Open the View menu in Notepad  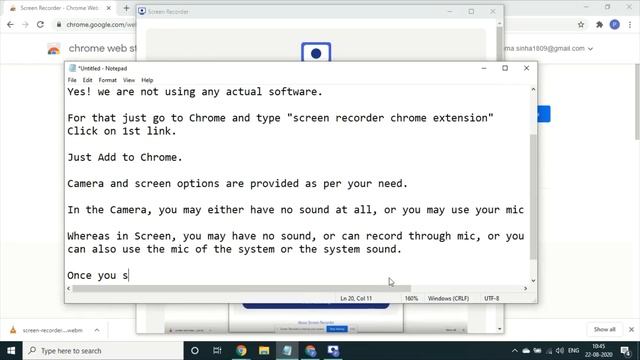point(129,80)
